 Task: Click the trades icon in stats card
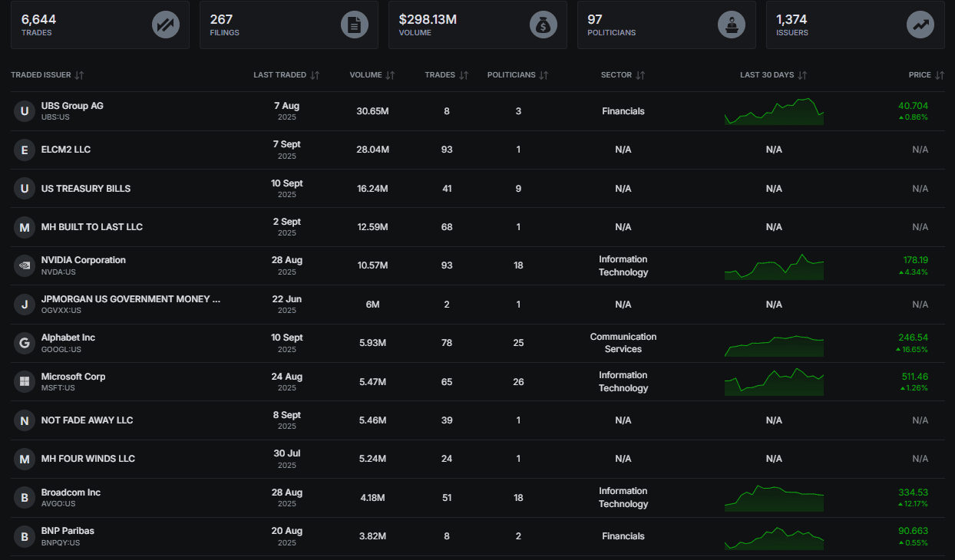(164, 25)
